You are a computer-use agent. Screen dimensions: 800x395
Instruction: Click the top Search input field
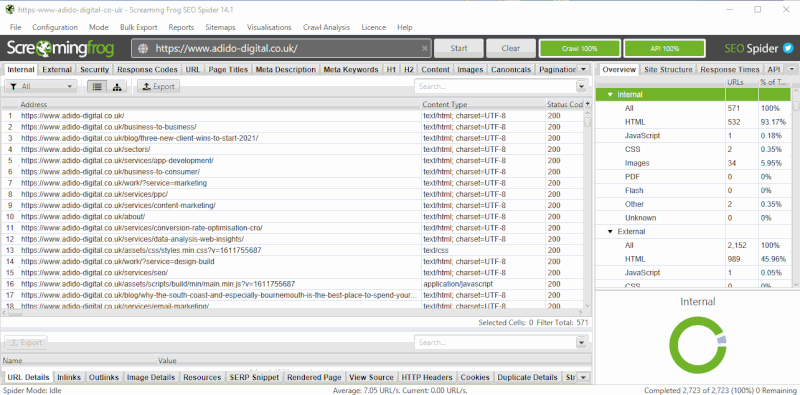pyautogui.click(x=495, y=87)
